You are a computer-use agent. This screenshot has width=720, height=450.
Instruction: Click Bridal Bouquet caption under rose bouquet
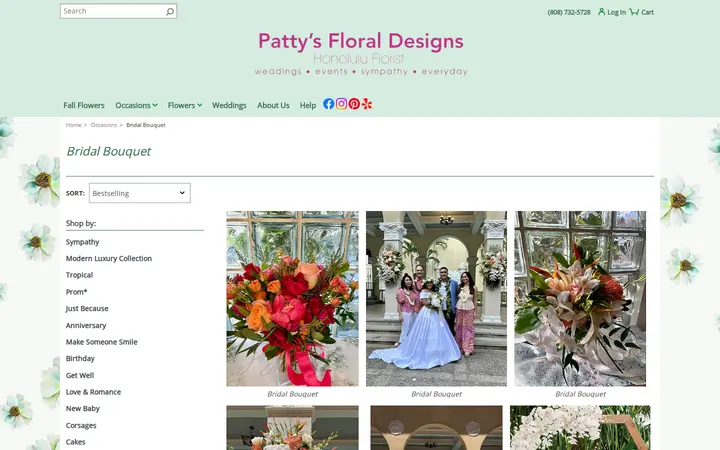click(x=292, y=394)
